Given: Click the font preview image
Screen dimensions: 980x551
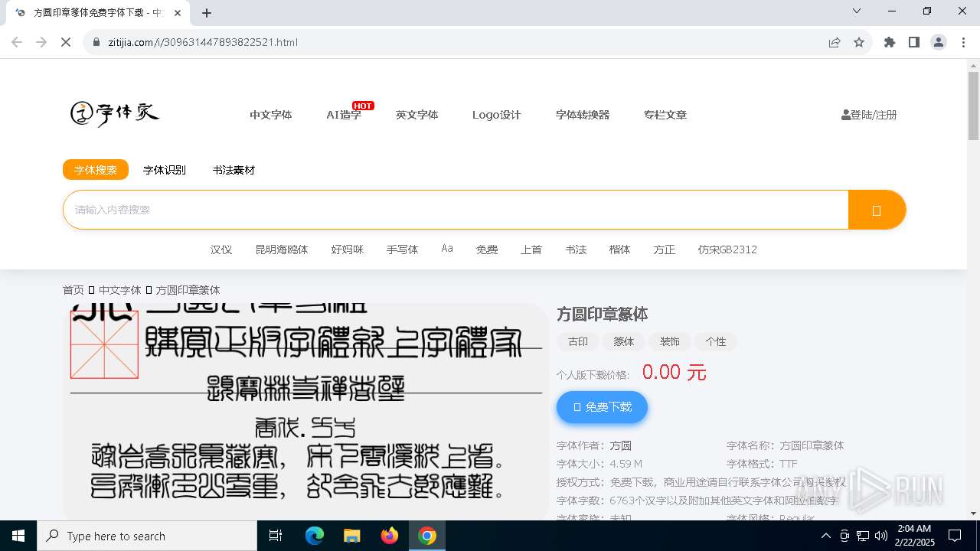Looking at the screenshot, I should (x=306, y=412).
